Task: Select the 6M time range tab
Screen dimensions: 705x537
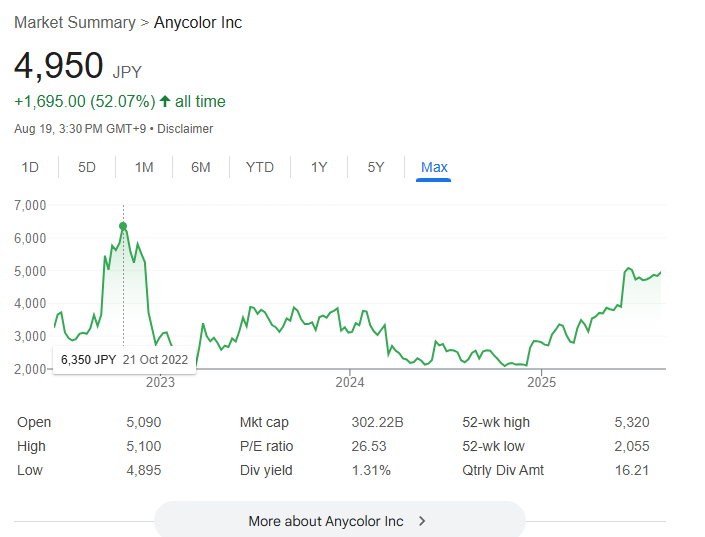Action: click(x=201, y=167)
